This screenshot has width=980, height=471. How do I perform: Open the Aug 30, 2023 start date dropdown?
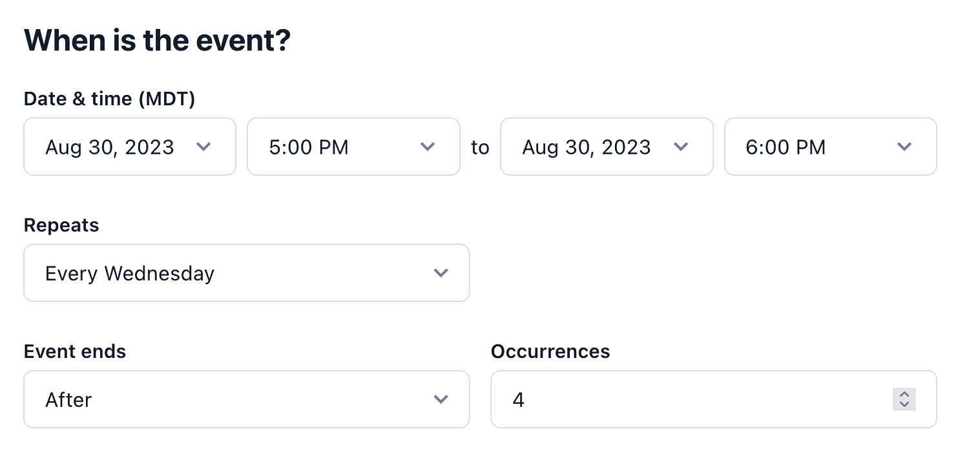pos(129,147)
